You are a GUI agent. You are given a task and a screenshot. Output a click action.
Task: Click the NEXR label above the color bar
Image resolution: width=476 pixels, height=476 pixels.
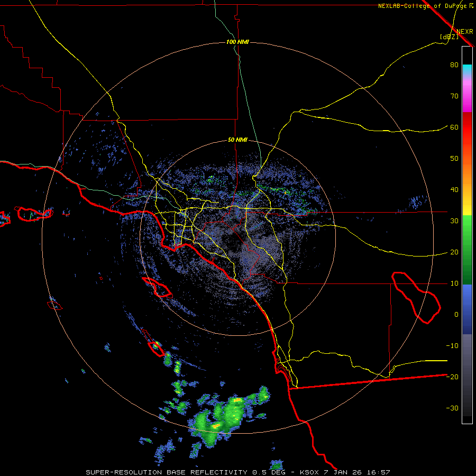[x=465, y=32]
